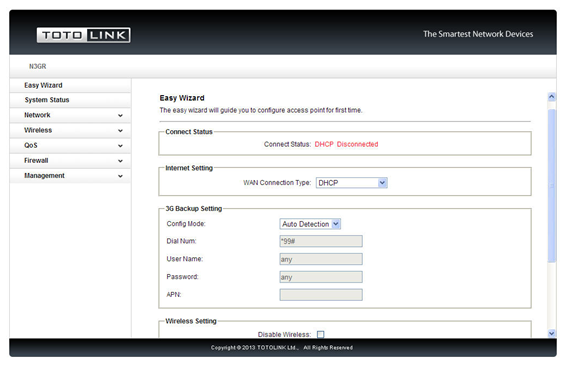
Task: Click the TOTOLINK logo
Action: [x=84, y=35]
